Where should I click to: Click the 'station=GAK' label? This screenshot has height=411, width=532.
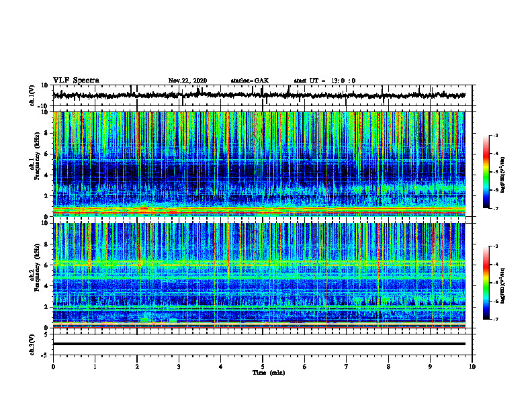[x=250, y=81]
